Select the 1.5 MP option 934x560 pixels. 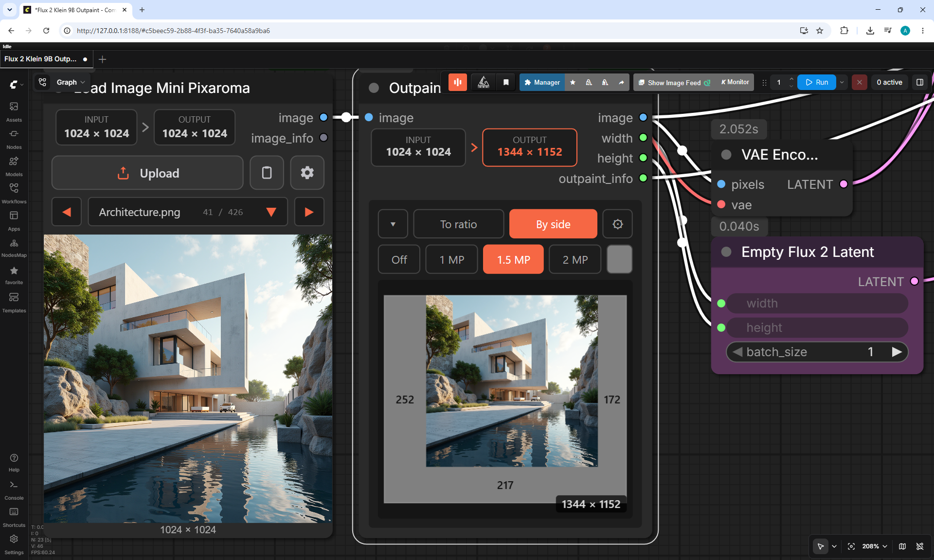[513, 259]
